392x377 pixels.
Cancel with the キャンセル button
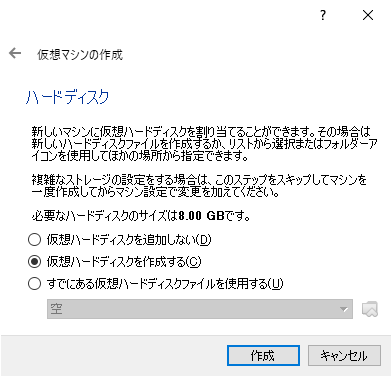[x=344, y=356]
